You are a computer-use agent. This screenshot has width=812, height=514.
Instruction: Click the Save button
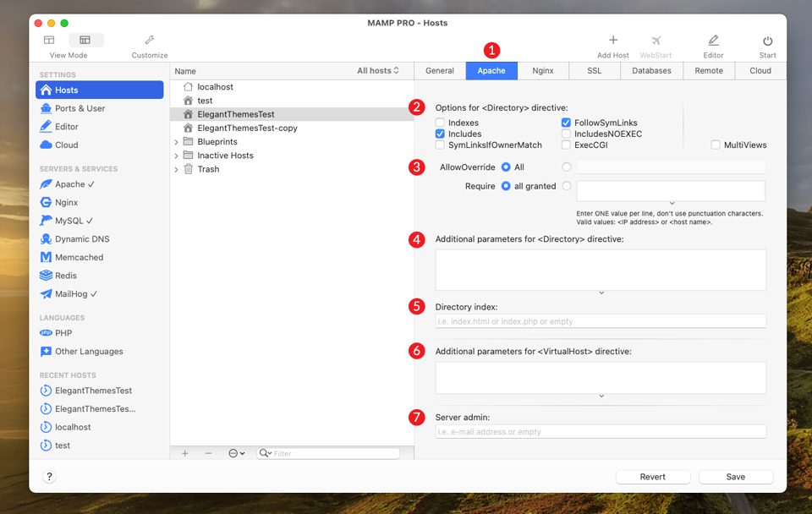click(735, 476)
